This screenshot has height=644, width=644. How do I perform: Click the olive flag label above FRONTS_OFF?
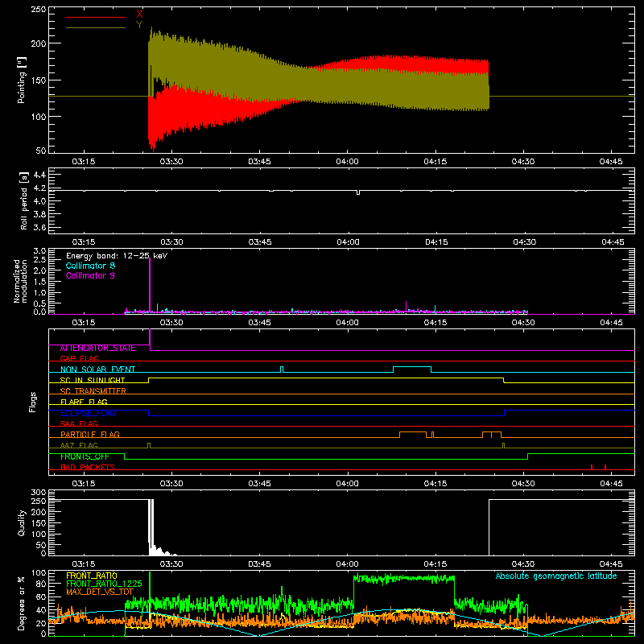click(x=79, y=445)
